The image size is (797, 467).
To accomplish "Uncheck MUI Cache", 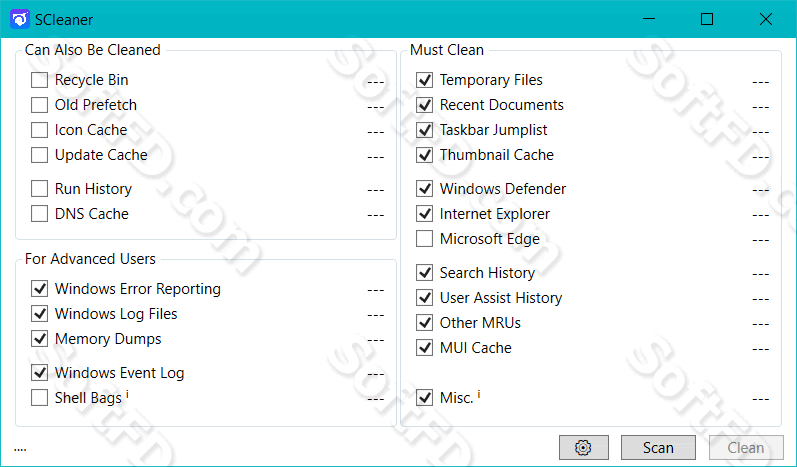I will coord(424,348).
